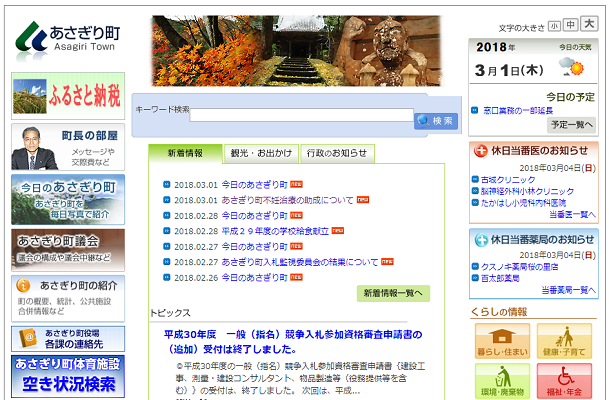Set text size to small (小)

[x=554, y=26]
